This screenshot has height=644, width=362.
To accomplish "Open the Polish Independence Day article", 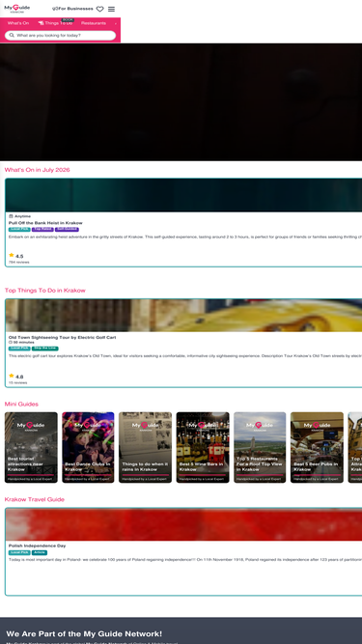I will click(37, 546).
